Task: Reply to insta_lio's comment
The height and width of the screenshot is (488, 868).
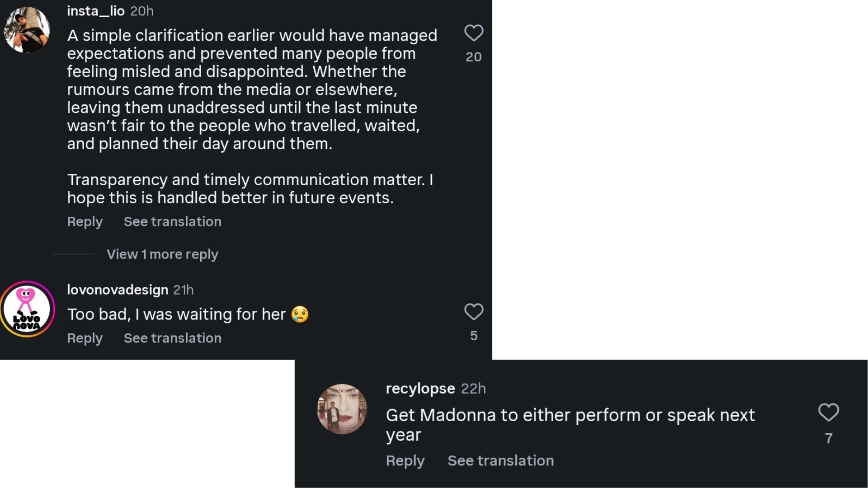Action: coord(85,222)
